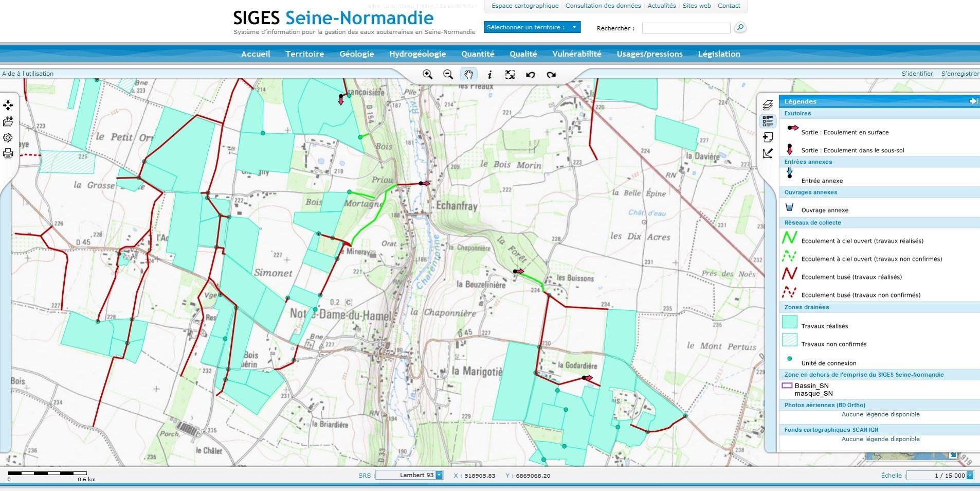Open the layers panel icon on right sidebar

tap(768, 106)
